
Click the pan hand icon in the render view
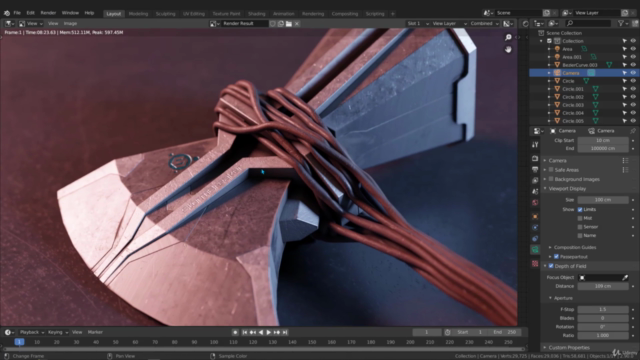coord(508,49)
